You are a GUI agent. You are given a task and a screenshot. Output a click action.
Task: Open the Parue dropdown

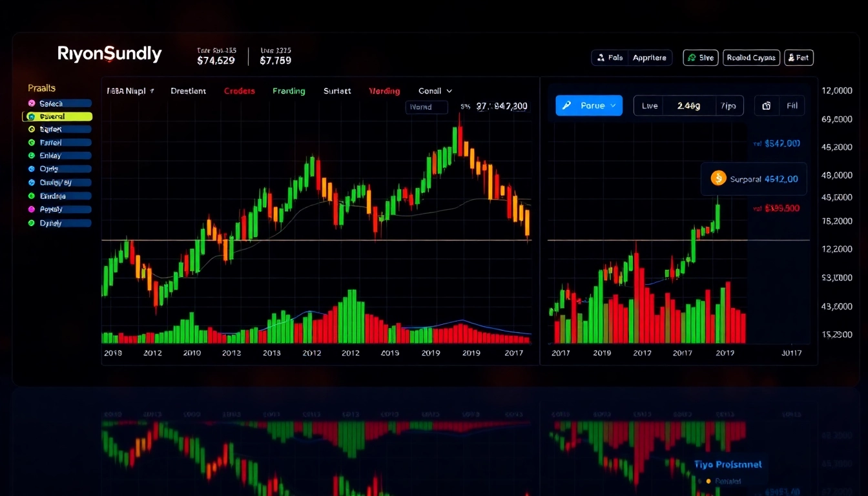pyautogui.click(x=589, y=105)
